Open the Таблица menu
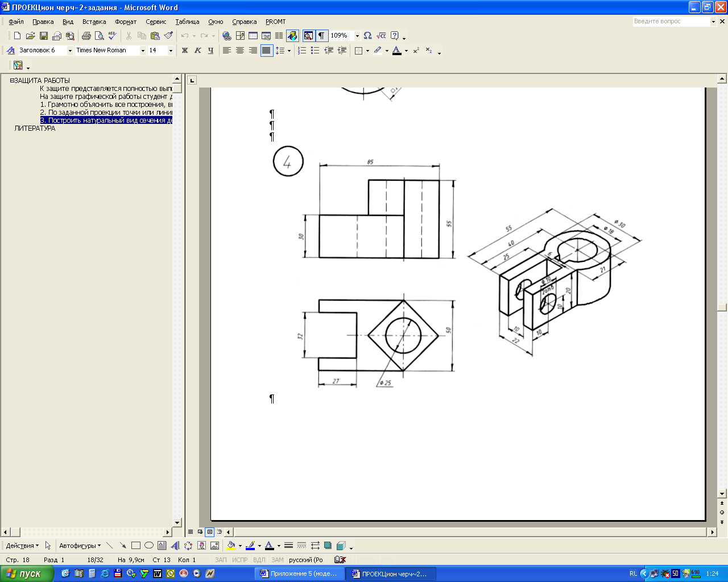728x582 pixels. (187, 22)
